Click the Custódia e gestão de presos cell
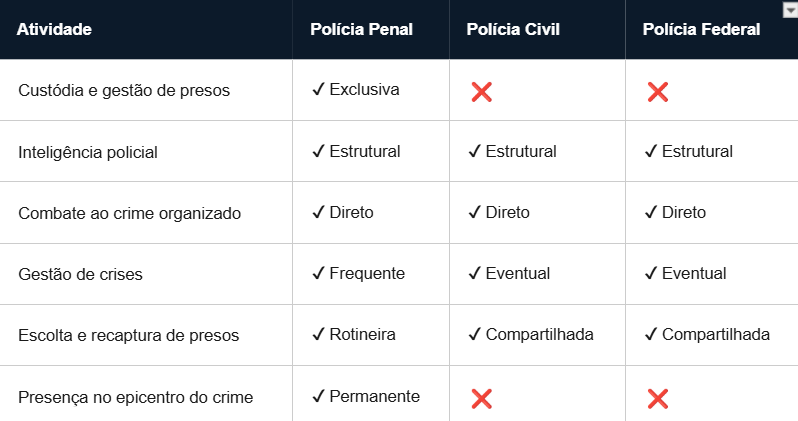798x421 pixels. coord(124,90)
